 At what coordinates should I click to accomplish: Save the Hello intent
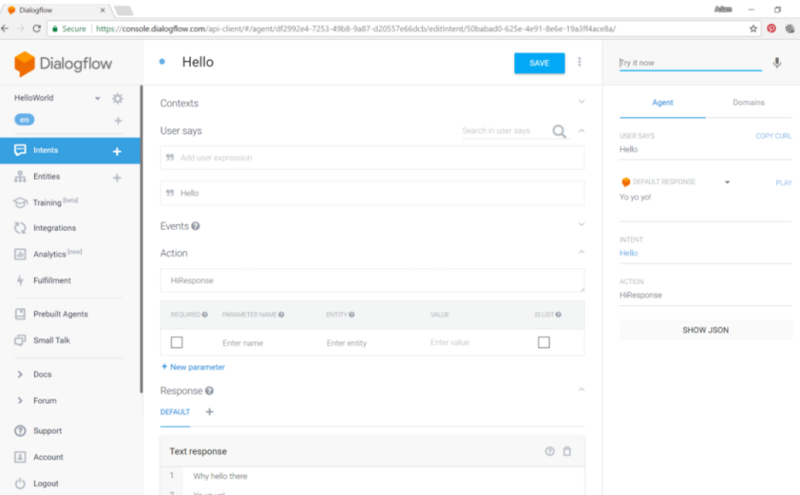(x=539, y=63)
